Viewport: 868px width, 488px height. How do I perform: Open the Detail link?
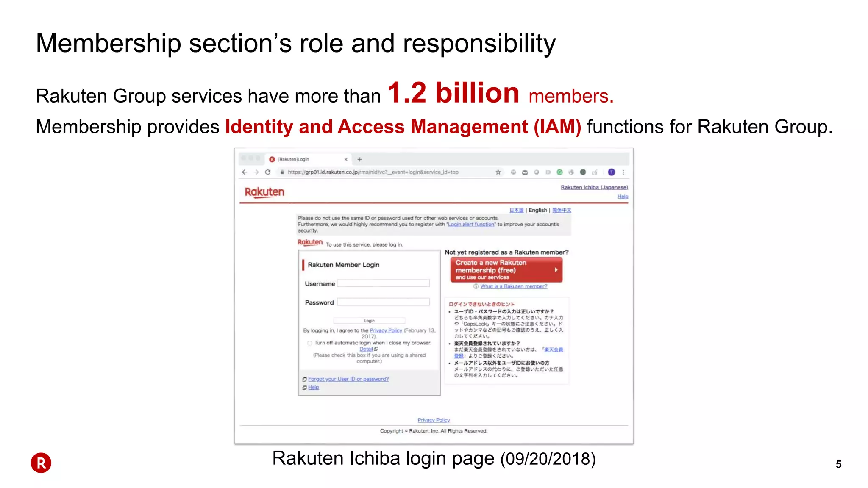[x=366, y=349]
